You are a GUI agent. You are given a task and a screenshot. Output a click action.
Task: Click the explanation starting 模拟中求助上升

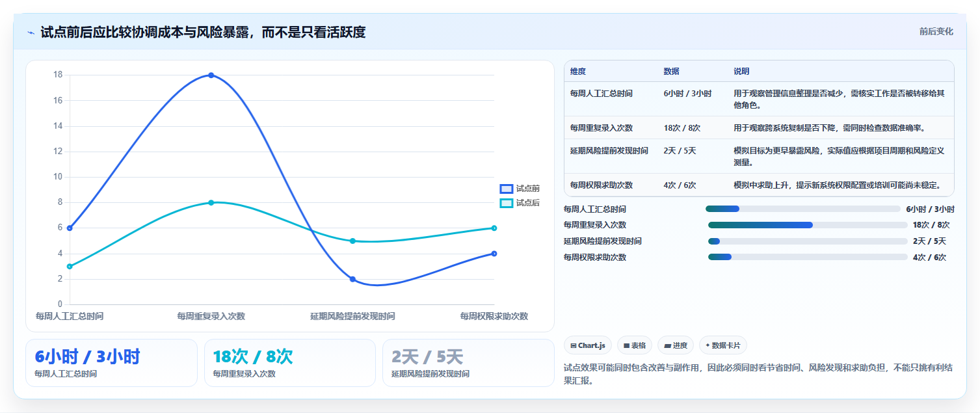pyautogui.click(x=837, y=185)
